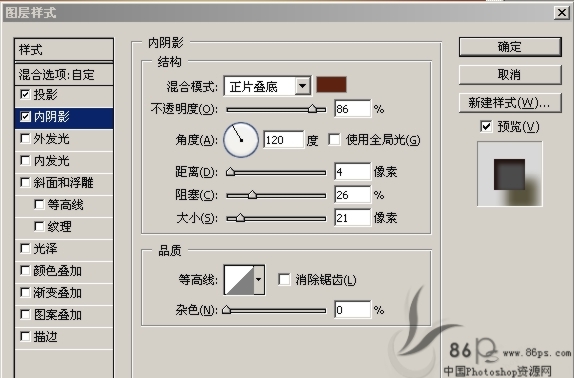This screenshot has height=378, width=574.
Task: Click the 不透明度 opacity slider handle
Action: [x=312, y=109]
